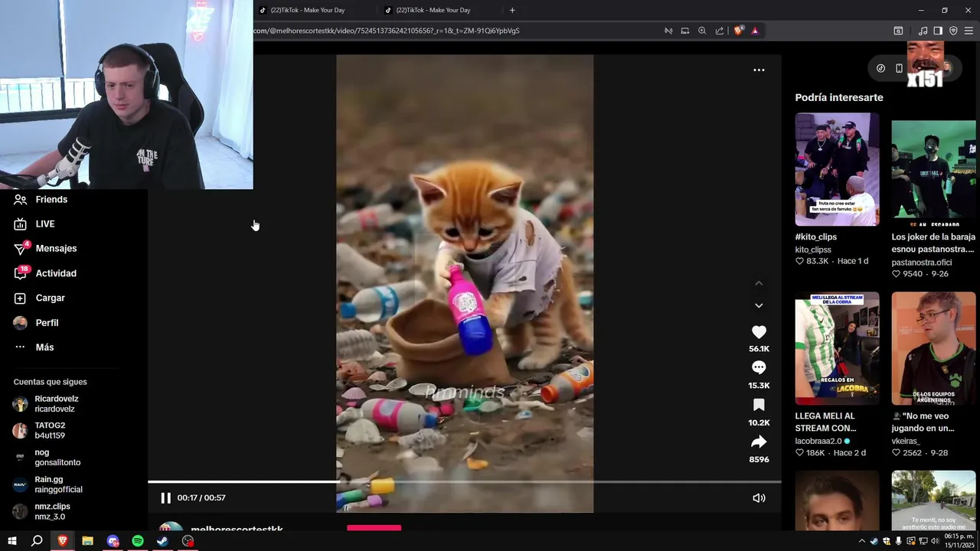This screenshot has width=980, height=551.
Task: Open Rain.gg followed account
Action: coord(58,484)
